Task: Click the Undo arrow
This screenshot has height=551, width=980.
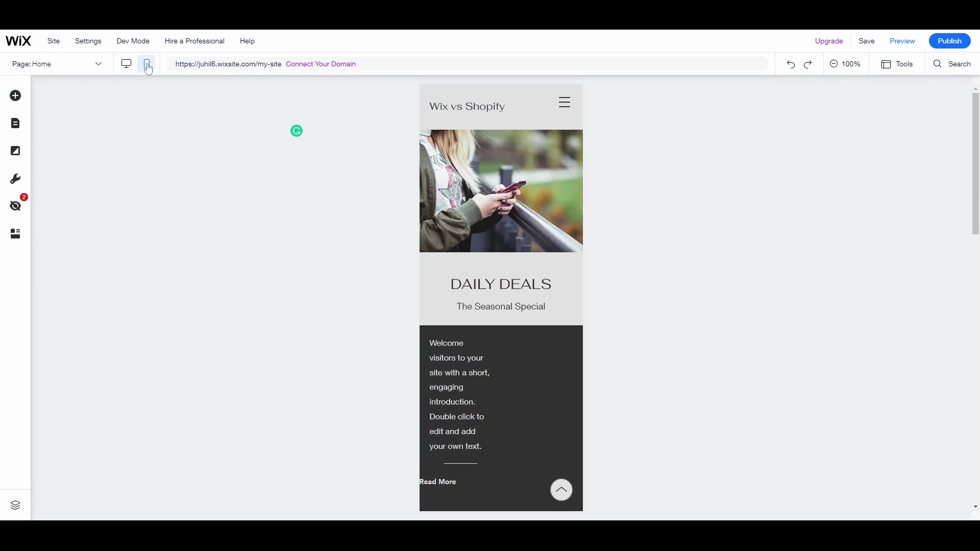Action: click(791, 64)
